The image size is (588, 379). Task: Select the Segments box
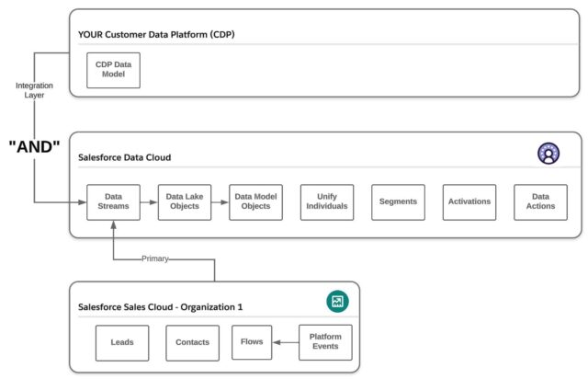pyautogui.click(x=398, y=201)
